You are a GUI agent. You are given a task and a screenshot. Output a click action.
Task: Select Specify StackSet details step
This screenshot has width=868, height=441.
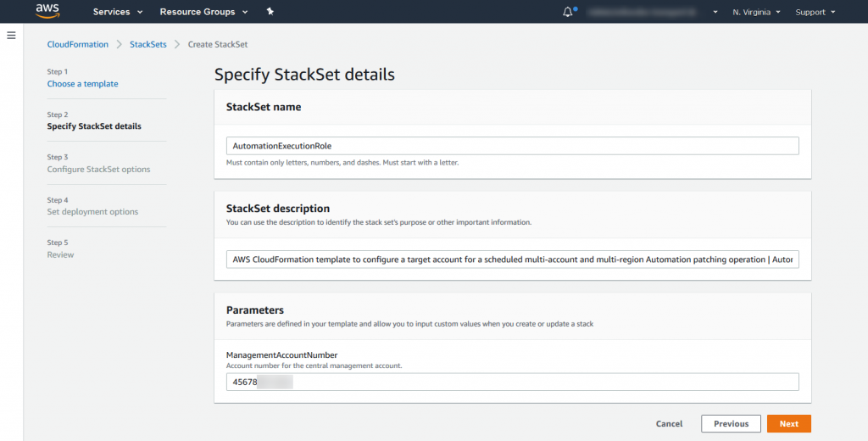94,126
